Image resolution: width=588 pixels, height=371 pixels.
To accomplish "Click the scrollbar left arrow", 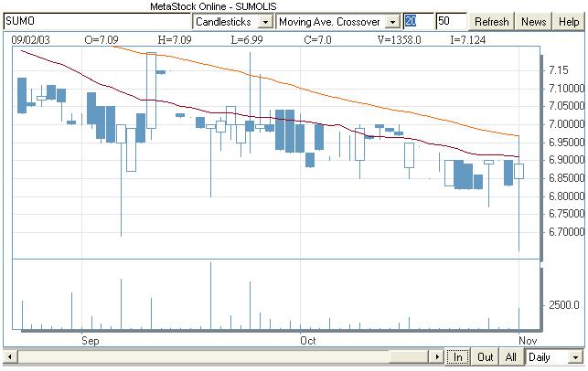I will click(x=10, y=356).
